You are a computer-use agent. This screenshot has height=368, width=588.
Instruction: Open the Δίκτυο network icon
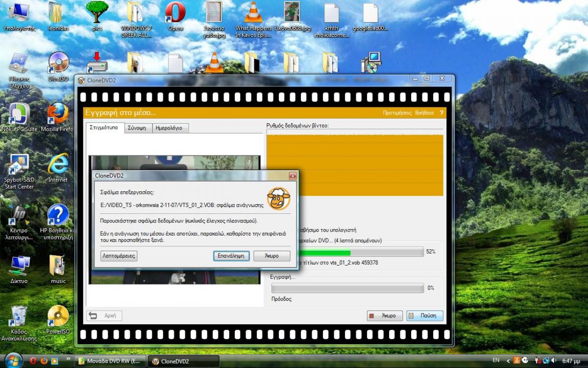click(19, 270)
